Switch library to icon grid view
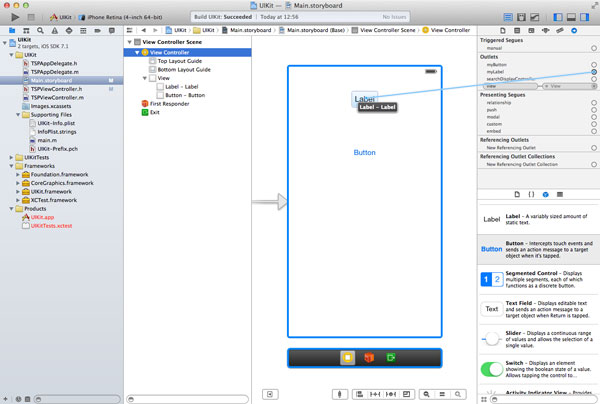The height and width of the screenshot is (404, 600). point(484,399)
